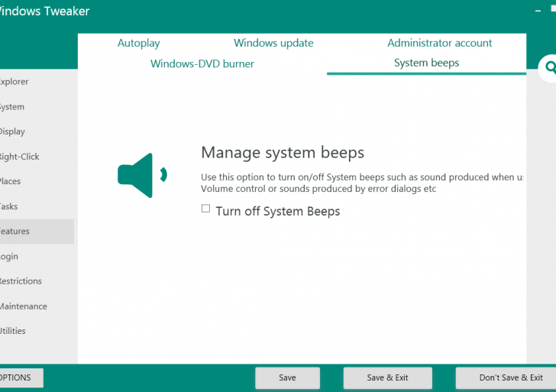Image resolution: width=556 pixels, height=392 pixels.
Task: Open the Explorer section in sidebar
Action: (x=15, y=82)
